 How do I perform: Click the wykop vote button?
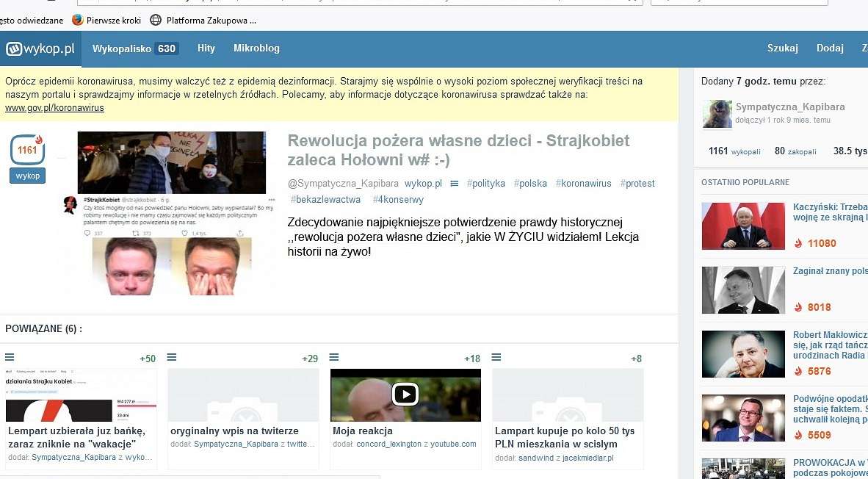[x=28, y=176]
